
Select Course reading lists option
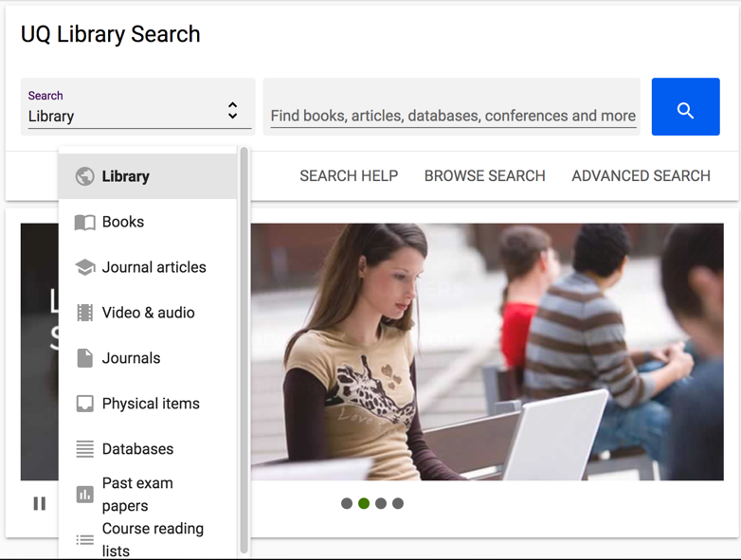pos(152,539)
